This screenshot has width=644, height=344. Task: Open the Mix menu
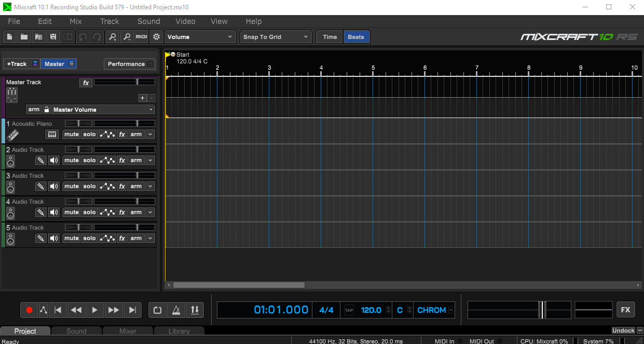pyautogui.click(x=76, y=21)
